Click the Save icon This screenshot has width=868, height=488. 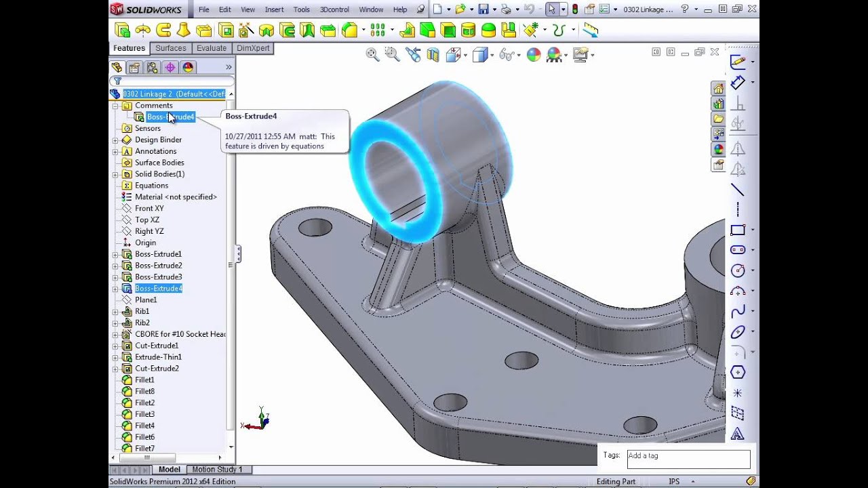click(x=484, y=9)
